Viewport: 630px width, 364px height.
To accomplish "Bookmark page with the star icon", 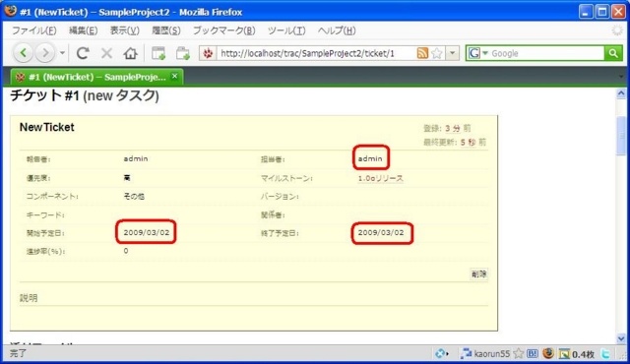I will point(437,53).
